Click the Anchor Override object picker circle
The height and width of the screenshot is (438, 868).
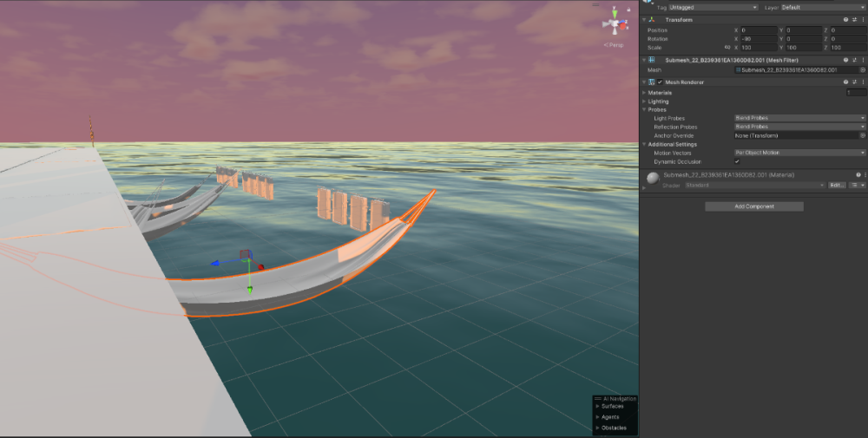(x=863, y=135)
